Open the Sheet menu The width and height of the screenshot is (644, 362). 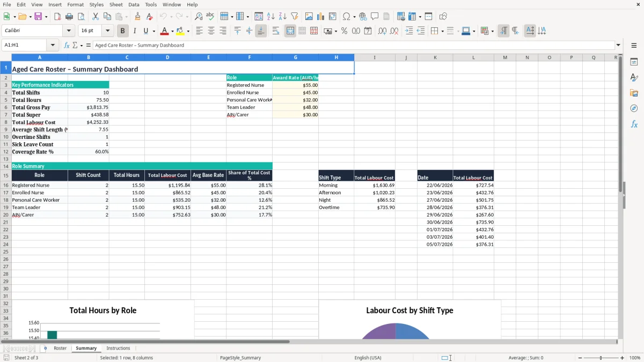[x=116, y=4]
